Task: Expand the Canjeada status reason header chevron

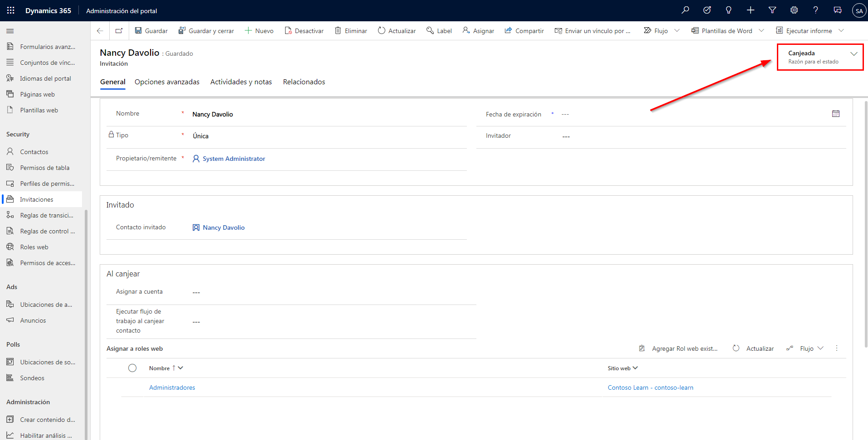Action: click(x=854, y=54)
